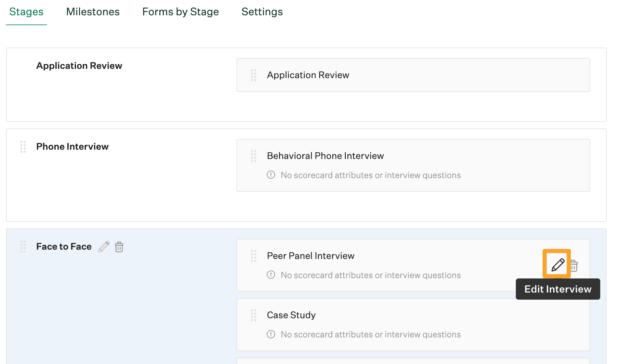This screenshot has height=364, width=618.
Task: Click the warning icon under Case Study
Action: [x=271, y=334]
